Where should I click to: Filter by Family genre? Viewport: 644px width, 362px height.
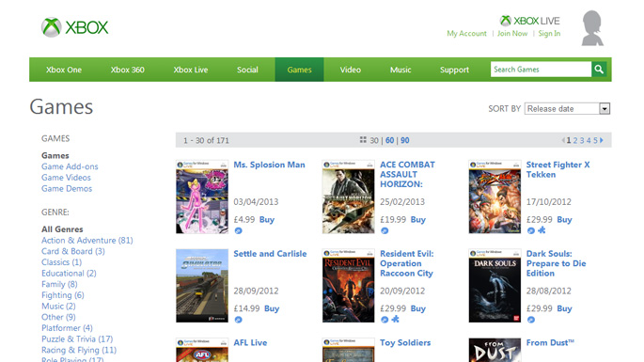point(59,284)
